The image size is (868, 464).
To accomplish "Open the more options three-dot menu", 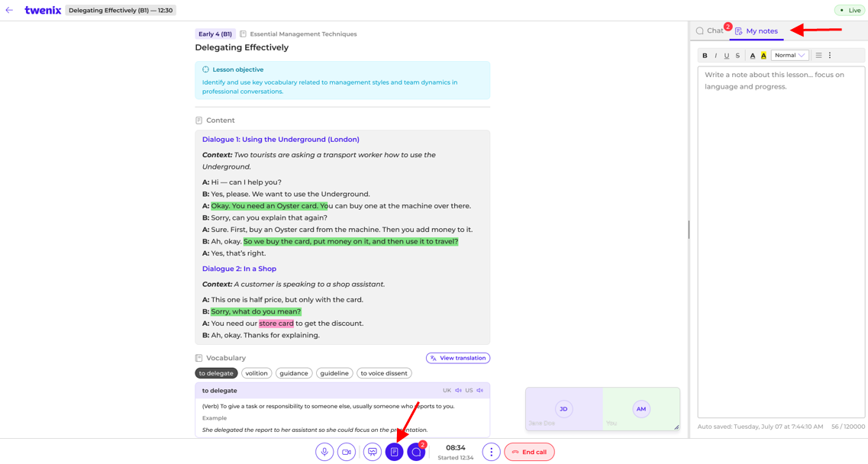I will click(x=491, y=452).
